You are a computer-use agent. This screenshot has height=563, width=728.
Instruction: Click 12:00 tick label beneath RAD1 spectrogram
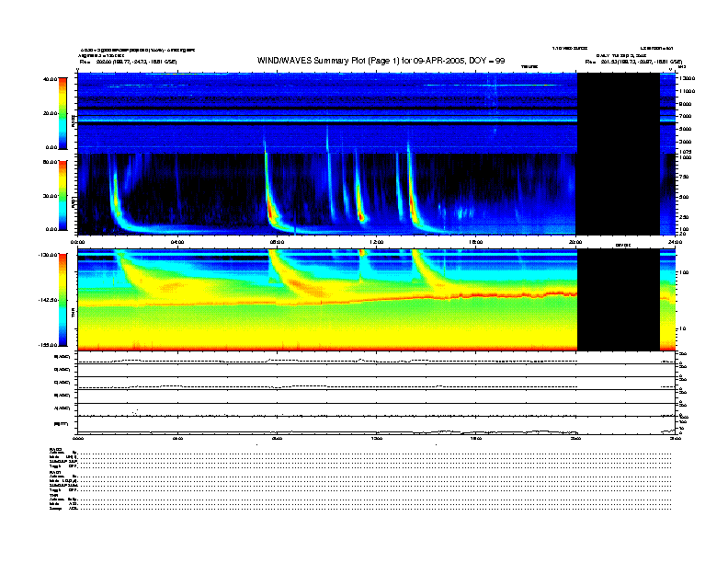point(377,242)
